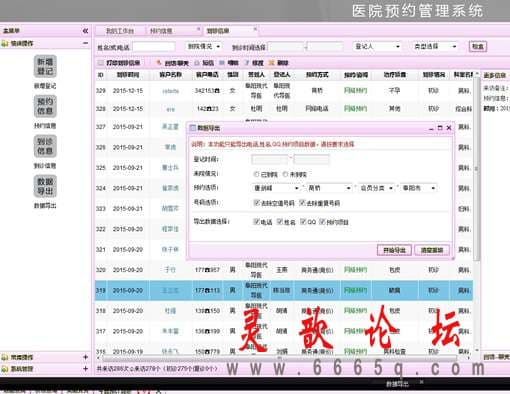Click the arrival start date field
This screenshot has height=394, width=510.
(x=286, y=47)
